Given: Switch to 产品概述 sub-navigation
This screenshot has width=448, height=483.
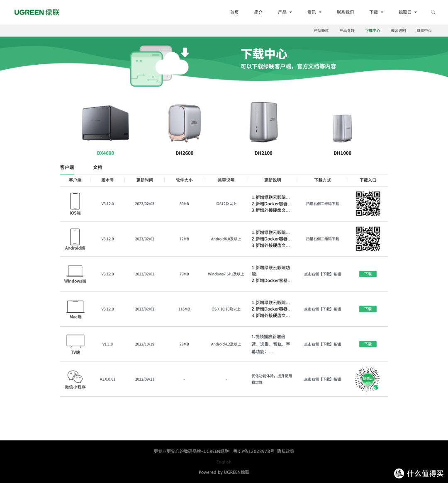Looking at the screenshot, I should point(321,31).
